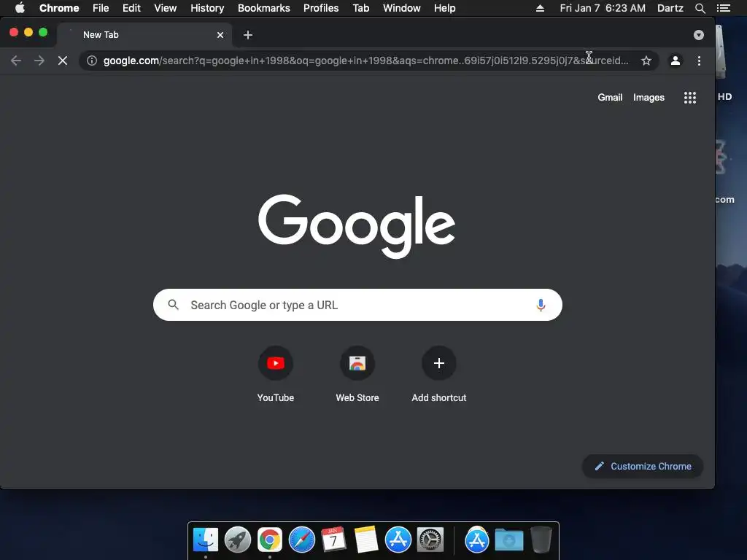
Task: Bookmark this page with the star
Action: 646,61
